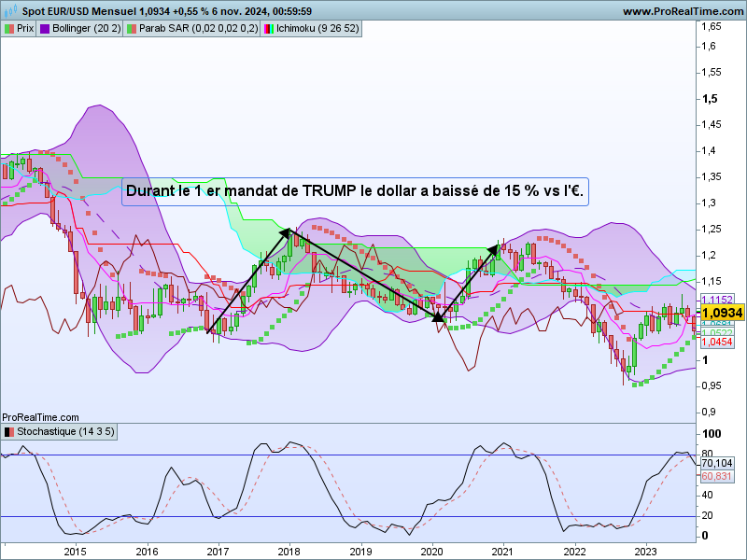
Task: Click the 2017 label on the time axis
Action: (218, 553)
